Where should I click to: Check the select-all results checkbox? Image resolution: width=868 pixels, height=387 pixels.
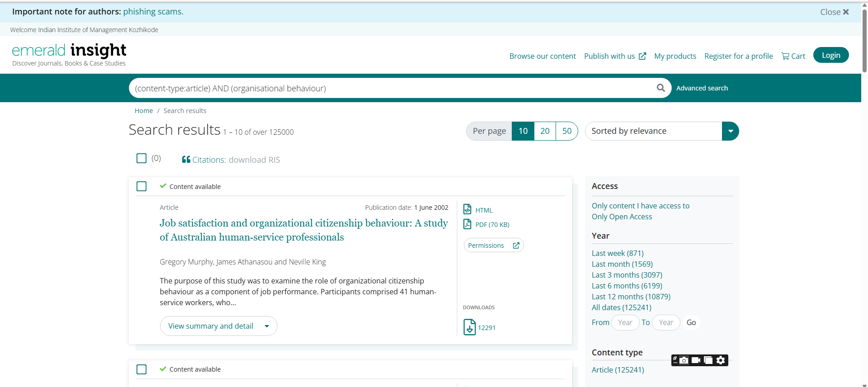pos(142,158)
